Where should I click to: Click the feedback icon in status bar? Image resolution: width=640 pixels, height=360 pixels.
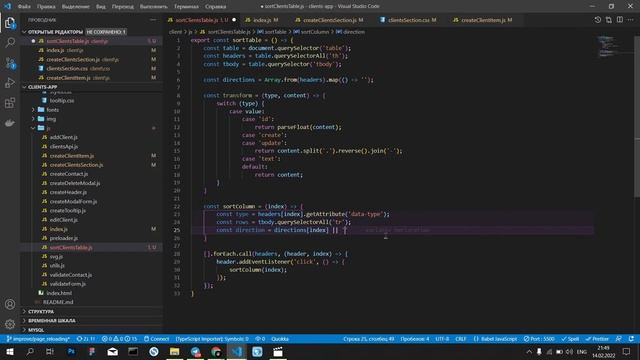coord(619,339)
